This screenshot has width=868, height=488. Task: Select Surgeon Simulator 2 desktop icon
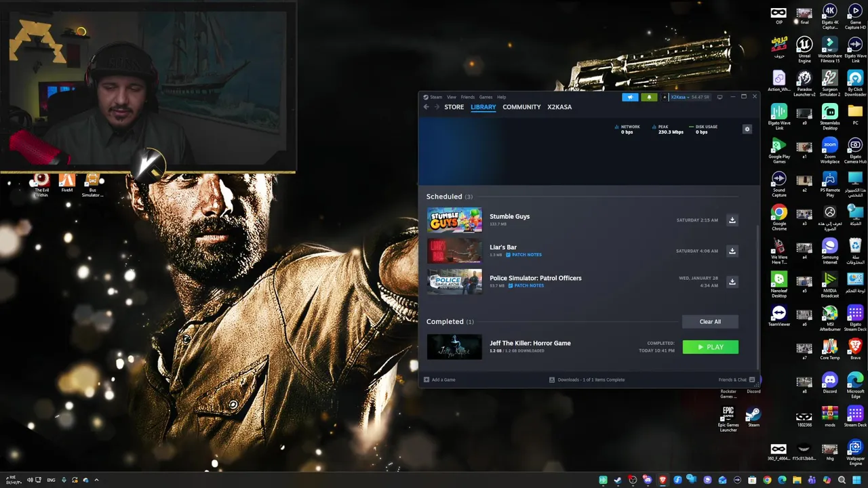click(x=830, y=83)
